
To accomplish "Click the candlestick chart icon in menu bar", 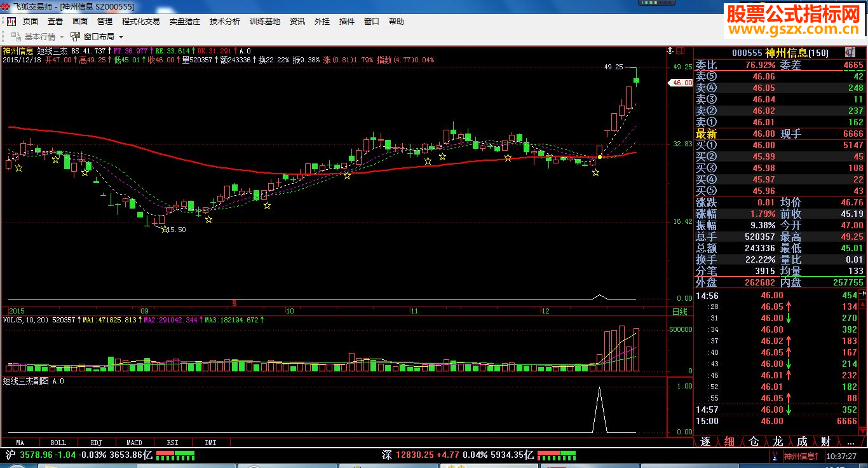I will [x=11, y=22].
